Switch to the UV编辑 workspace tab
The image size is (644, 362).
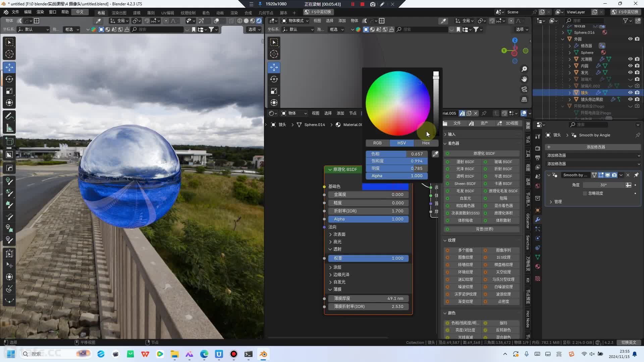click(168, 13)
